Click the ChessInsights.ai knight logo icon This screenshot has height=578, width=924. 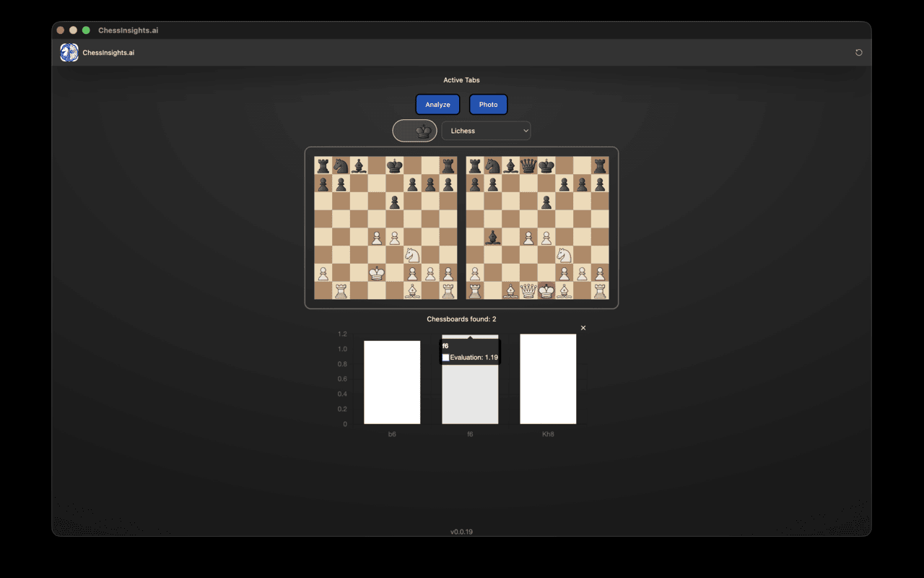click(x=69, y=52)
